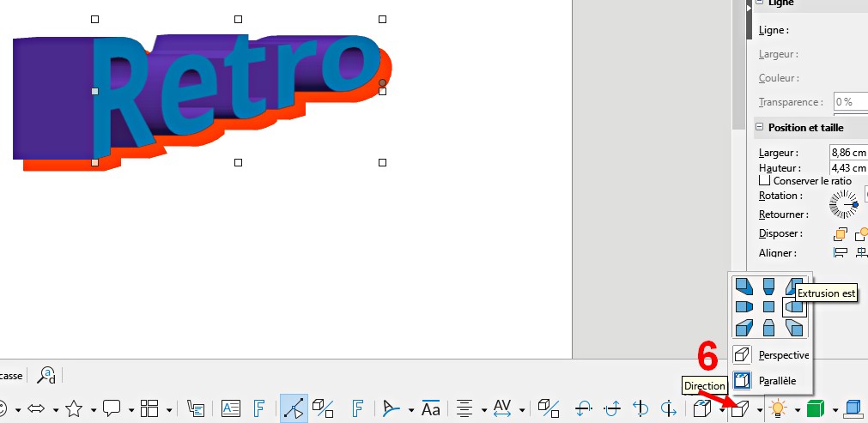This screenshot has height=423, width=868.
Task: Choose extrusion north-west direction in popup
Action: pyautogui.click(x=744, y=287)
